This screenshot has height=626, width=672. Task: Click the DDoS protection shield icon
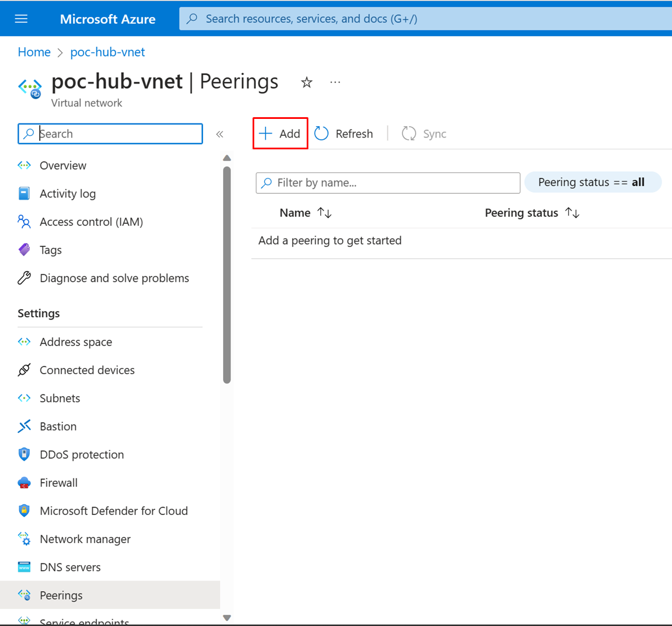pos(24,454)
